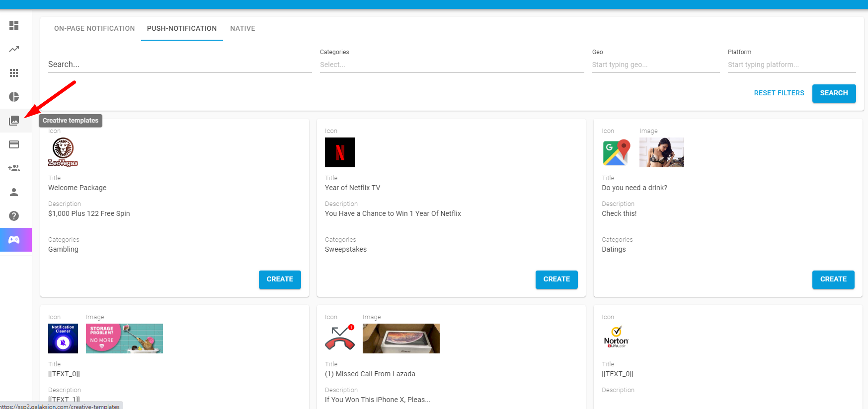This screenshot has width=868, height=409.
Task: Click the dating image thumbnail
Action: (x=662, y=152)
